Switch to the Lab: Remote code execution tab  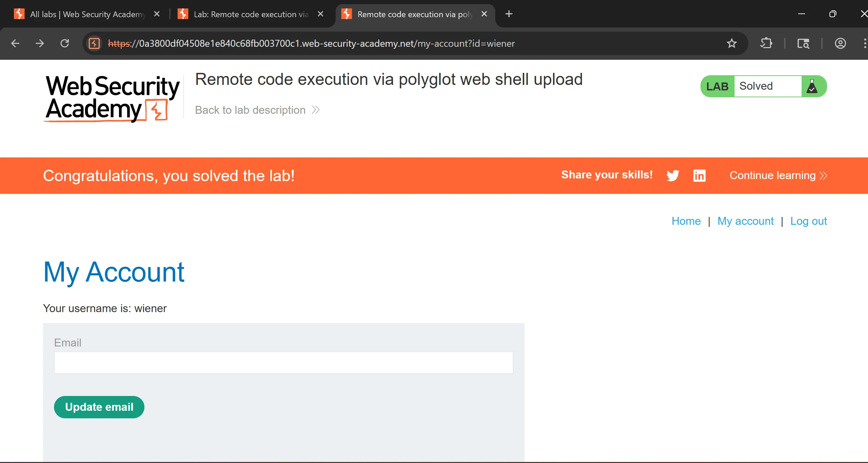point(251,14)
